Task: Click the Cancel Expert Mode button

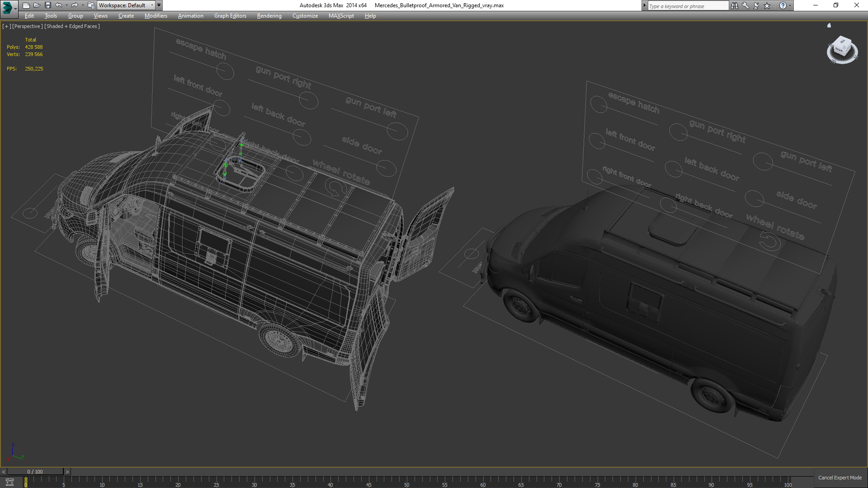Action: [x=840, y=478]
